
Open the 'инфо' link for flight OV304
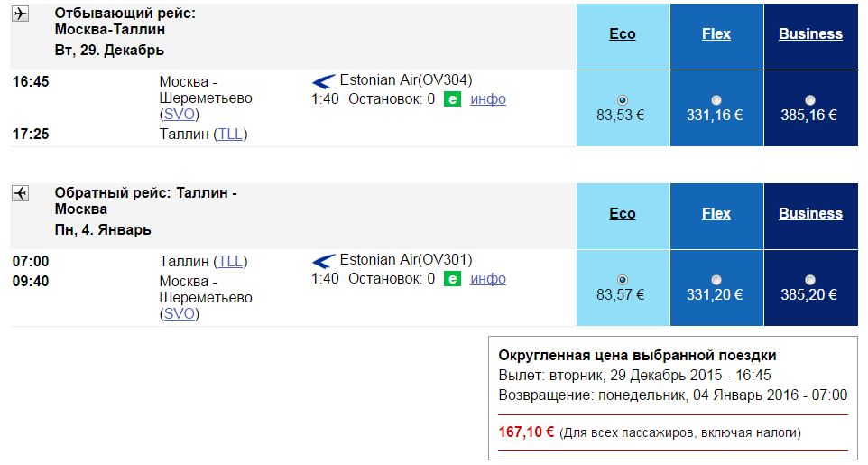tap(488, 99)
